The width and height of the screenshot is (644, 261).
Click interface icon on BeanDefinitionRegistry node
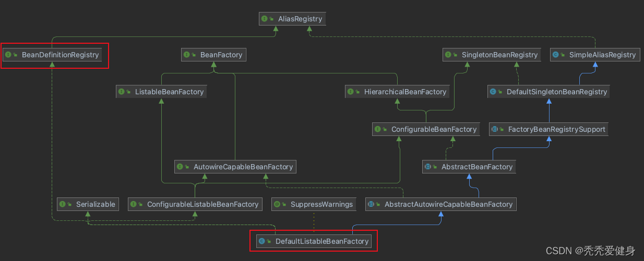click(x=8, y=55)
